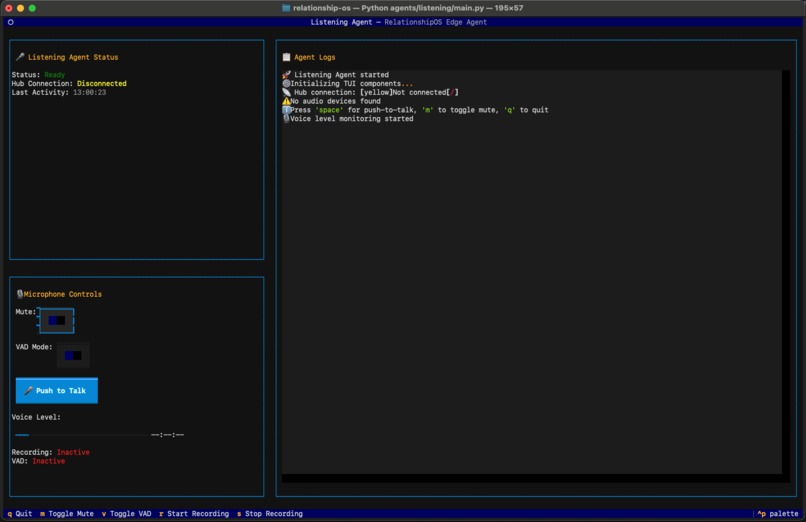806x522 pixels.
Task: Click the clipboard icon beside Agent Logs
Action: click(286, 57)
